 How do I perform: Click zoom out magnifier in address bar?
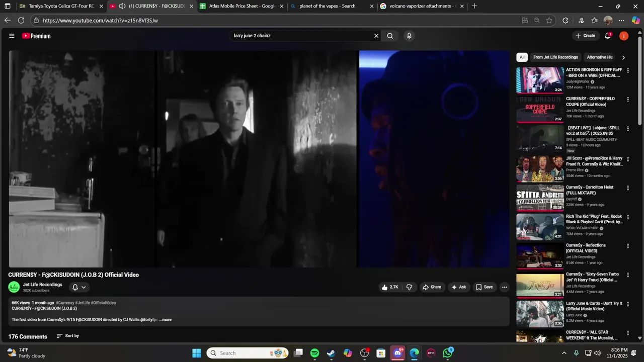coord(537,21)
